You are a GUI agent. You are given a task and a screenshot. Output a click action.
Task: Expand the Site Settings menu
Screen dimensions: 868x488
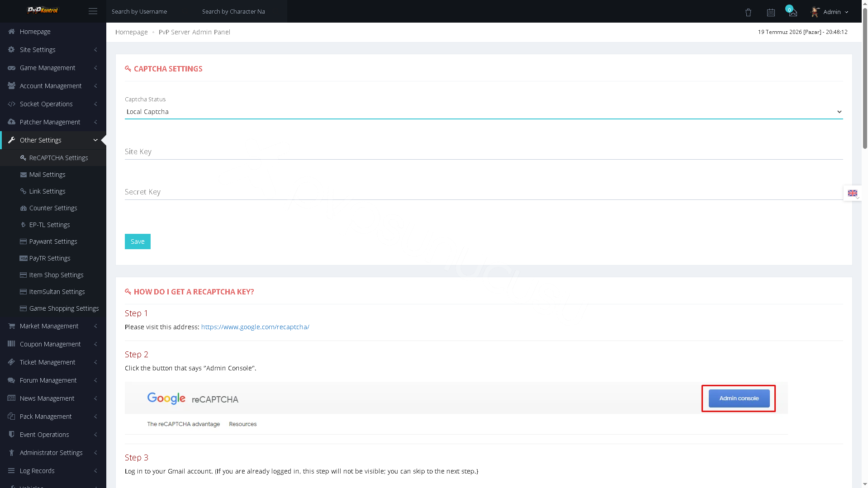coord(53,50)
